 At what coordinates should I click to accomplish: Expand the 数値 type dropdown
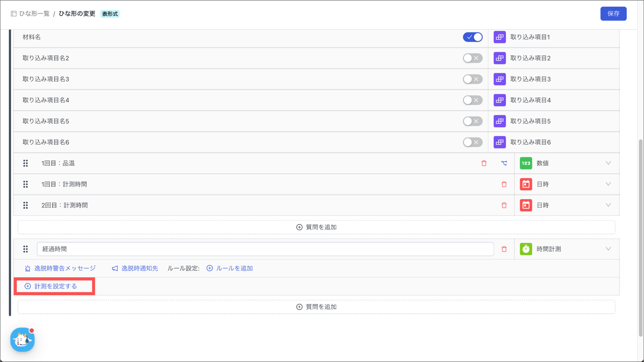[x=608, y=163]
